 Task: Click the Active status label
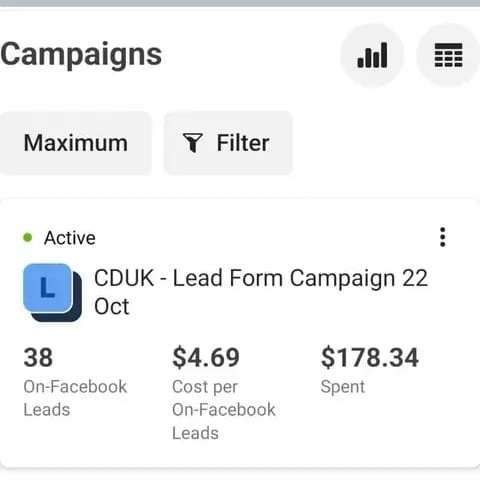pyautogui.click(x=70, y=238)
